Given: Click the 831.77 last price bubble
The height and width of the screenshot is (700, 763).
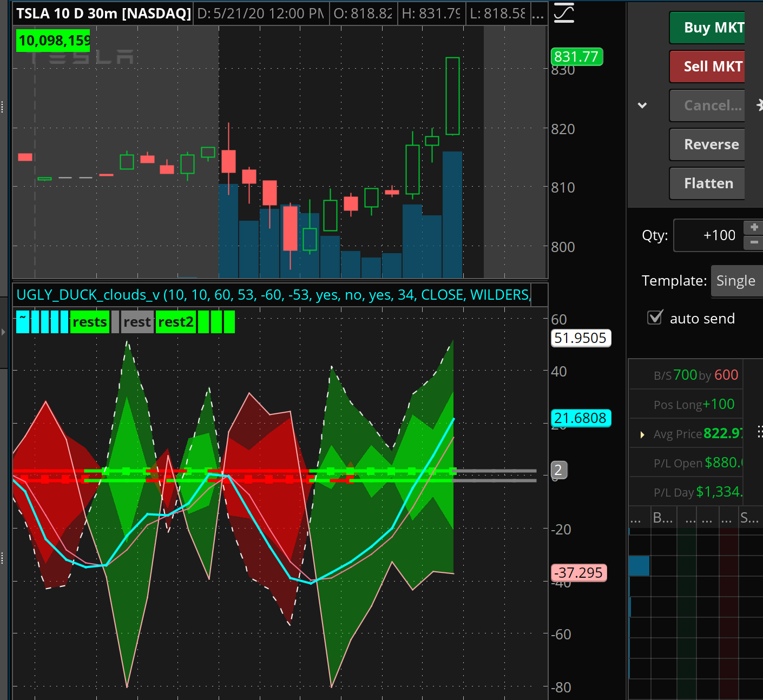Looking at the screenshot, I should pos(577,57).
